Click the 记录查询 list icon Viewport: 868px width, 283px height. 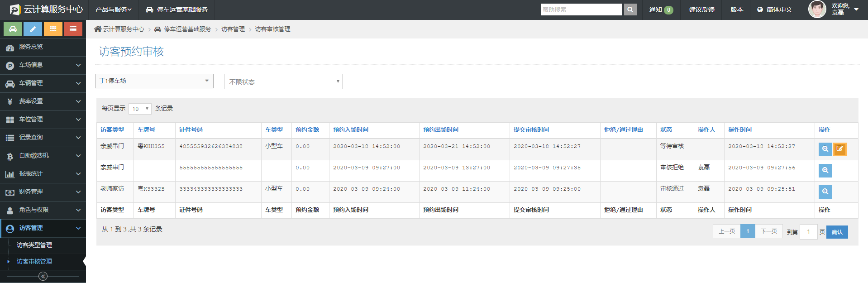point(10,138)
